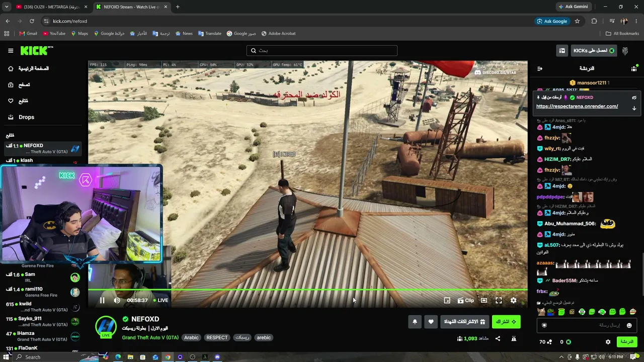Open the Adobe Acrobat bookmark
The height and width of the screenshot is (362, 644).
[x=278, y=34]
